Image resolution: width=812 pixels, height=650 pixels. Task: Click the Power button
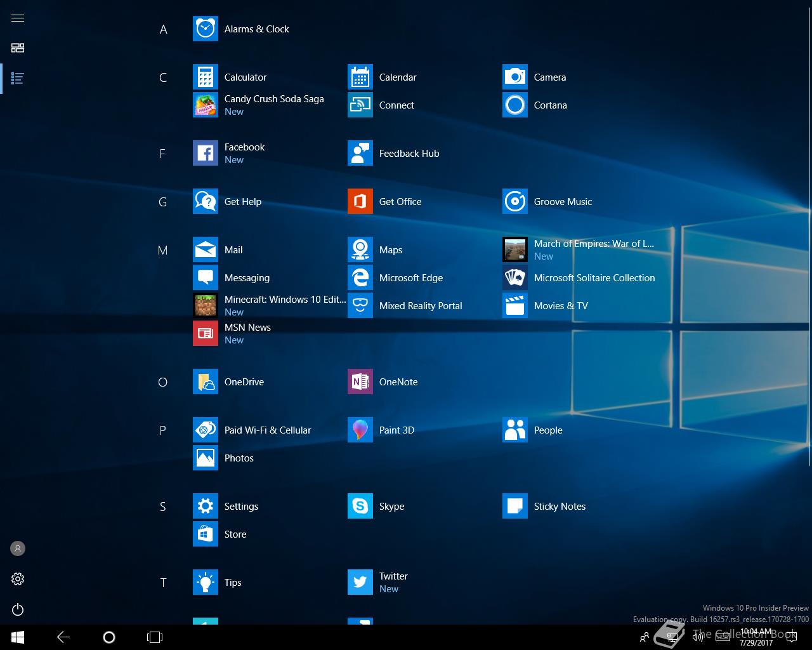click(x=18, y=609)
